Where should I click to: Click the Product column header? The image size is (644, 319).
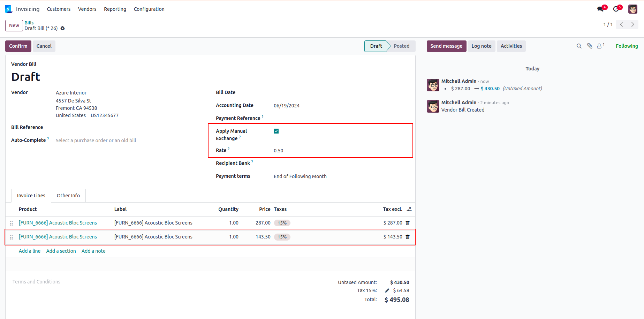(x=28, y=209)
